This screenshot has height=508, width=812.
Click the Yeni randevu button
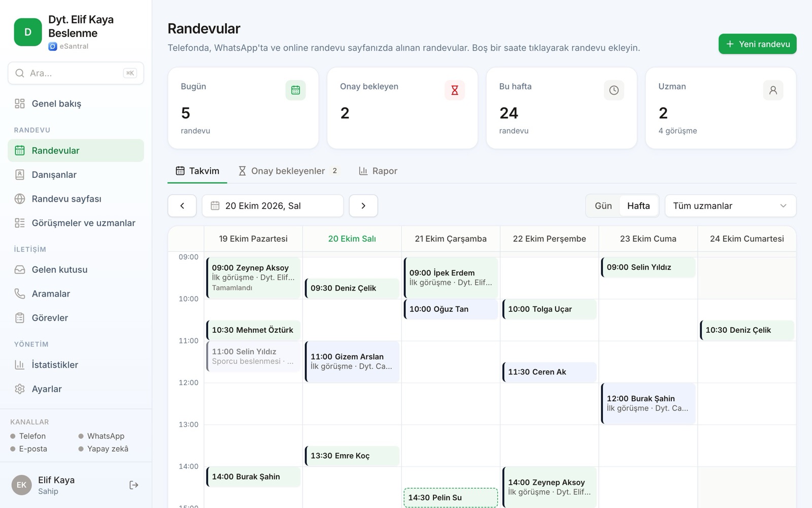(x=757, y=44)
